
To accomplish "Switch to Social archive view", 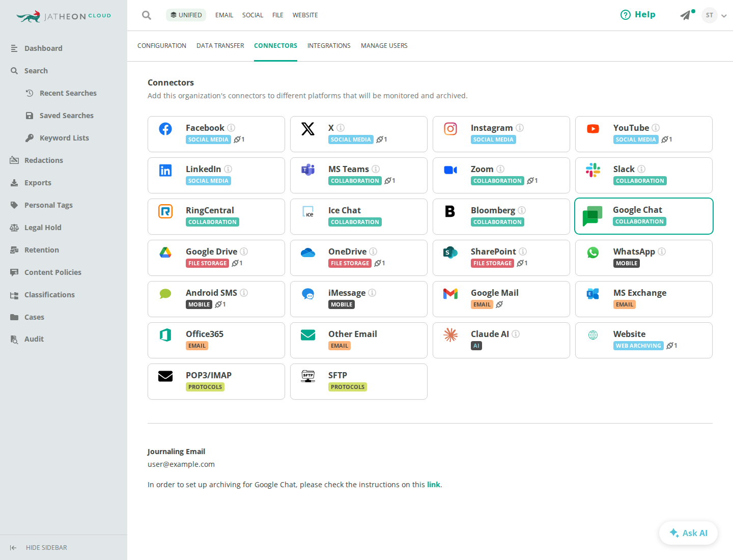I will pyautogui.click(x=252, y=15).
